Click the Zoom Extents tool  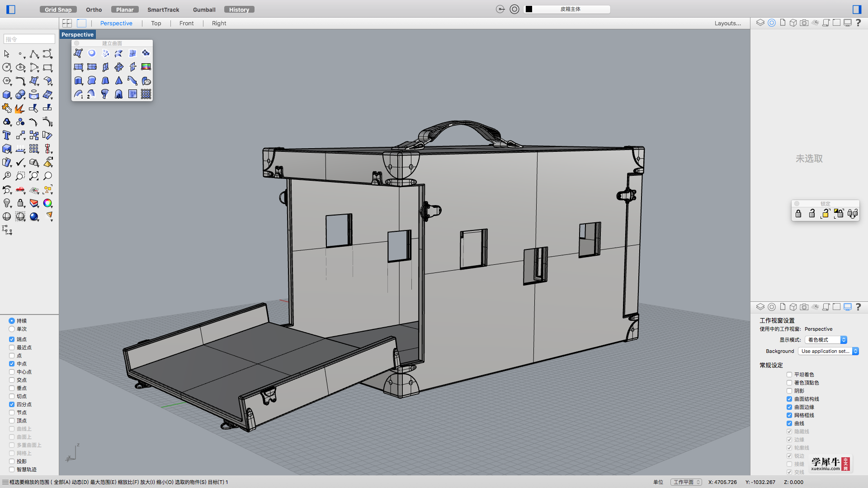34,176
